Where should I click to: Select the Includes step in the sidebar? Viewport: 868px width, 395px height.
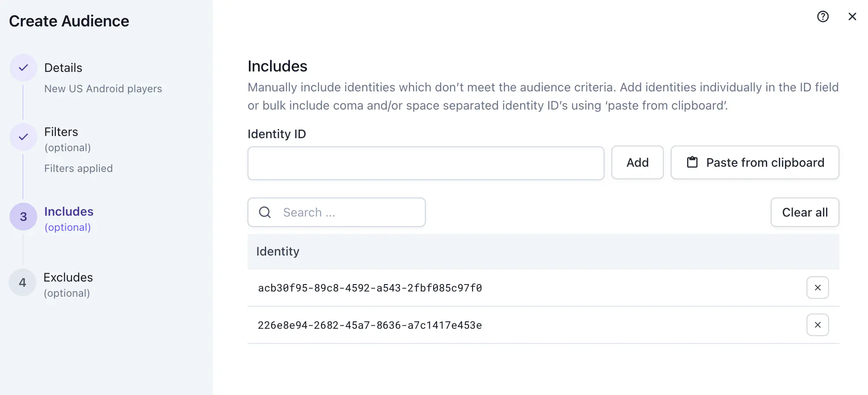(69, 211)
